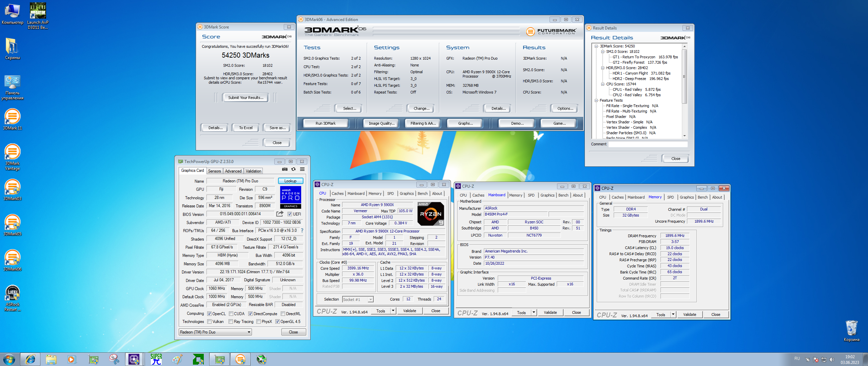Image resolution: width=868 pixels, height=366 pixels.
Task: Open the Компьютер desktop icon
Action: coord(13,14)
